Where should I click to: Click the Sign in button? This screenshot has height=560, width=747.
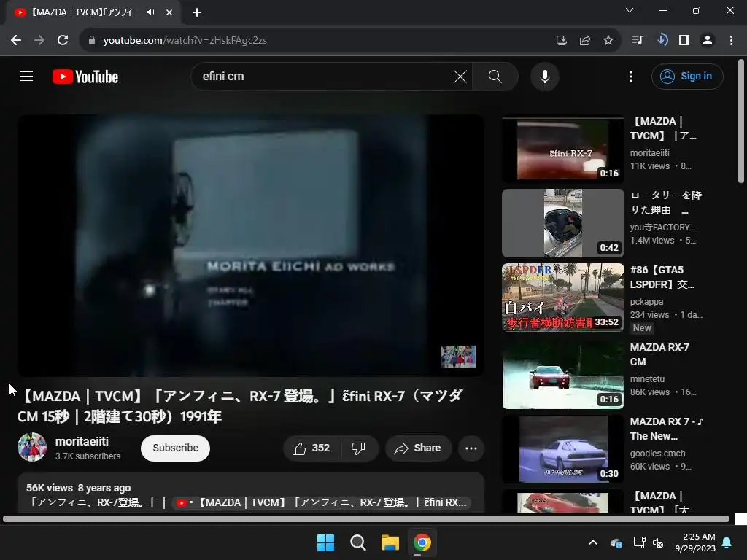point(687,76)
